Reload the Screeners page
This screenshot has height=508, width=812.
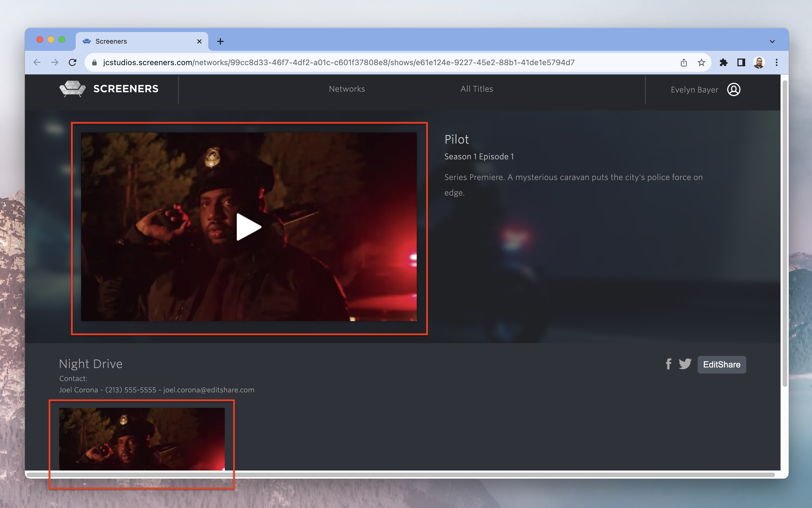73,62
